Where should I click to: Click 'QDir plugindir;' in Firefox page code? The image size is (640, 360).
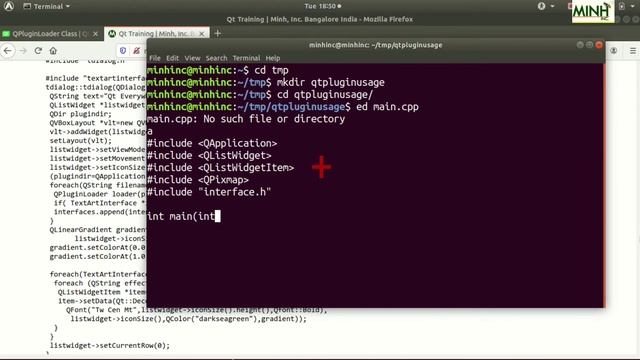pos(80,114)
